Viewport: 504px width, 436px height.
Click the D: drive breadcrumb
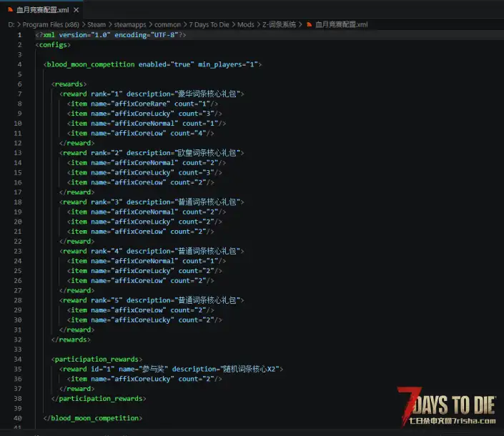pyautogui.click(x=11, y=24)
